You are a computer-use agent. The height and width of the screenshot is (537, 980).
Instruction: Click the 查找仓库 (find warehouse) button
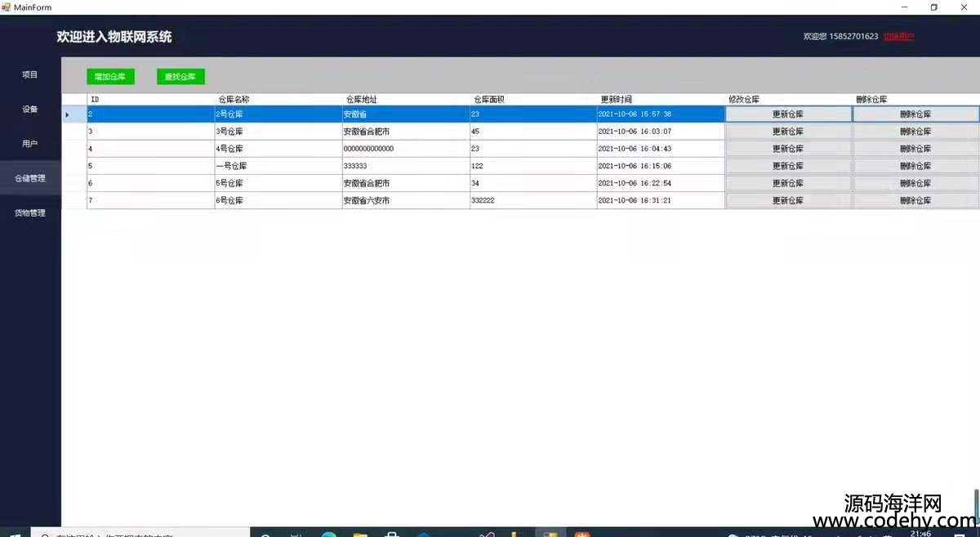[180, 77]
